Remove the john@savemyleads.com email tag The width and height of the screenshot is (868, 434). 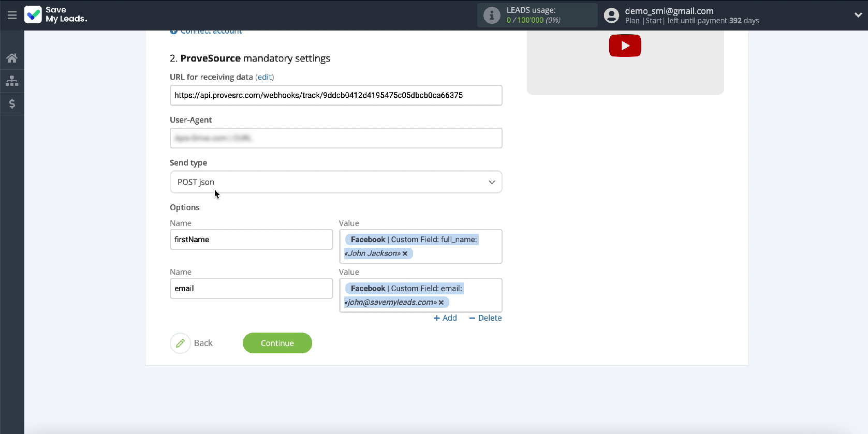click(x=441, y=303)
